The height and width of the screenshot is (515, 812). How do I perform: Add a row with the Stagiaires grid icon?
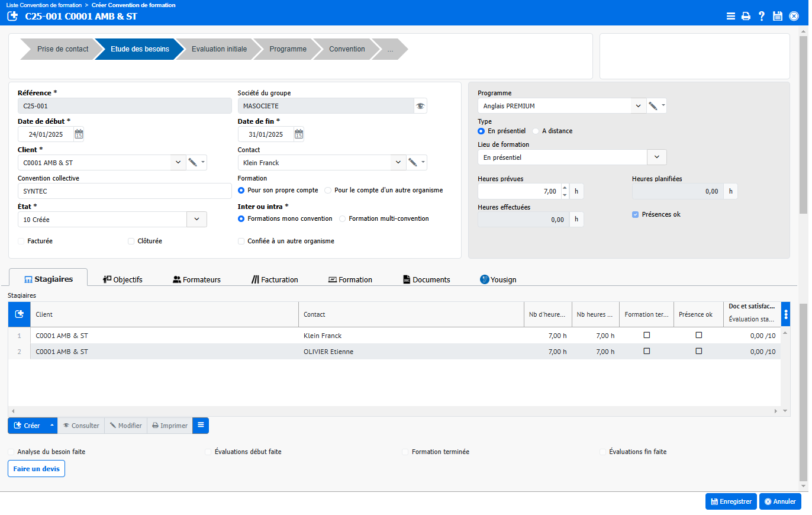click(19, 314)
